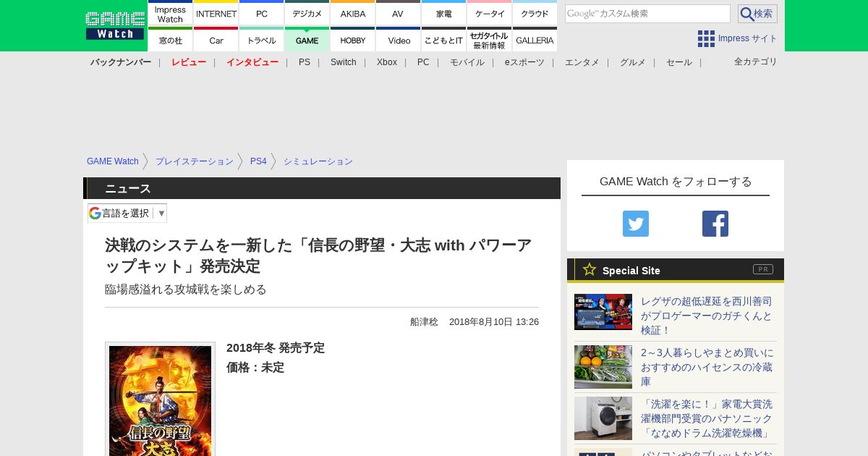The width and height of the screenshot is (868, 456).
Task: Open ハイセンスの冷蔵庫 article link
Action: (x=707, y=367)
